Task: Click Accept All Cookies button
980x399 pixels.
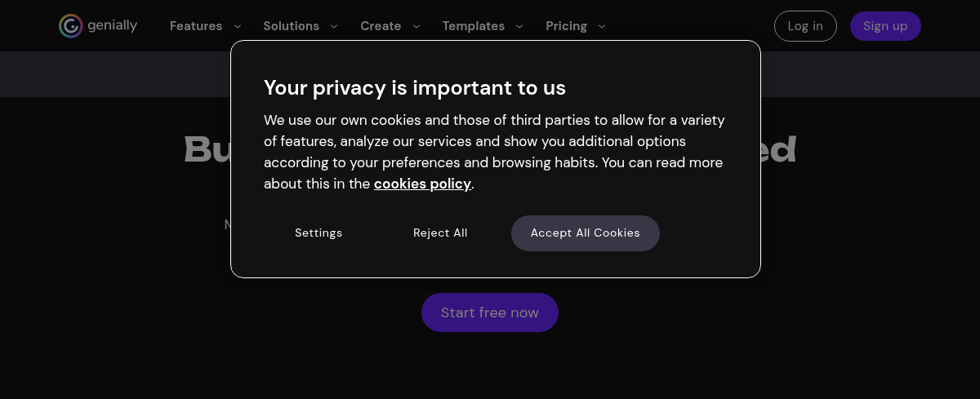Action: (585, 233)
